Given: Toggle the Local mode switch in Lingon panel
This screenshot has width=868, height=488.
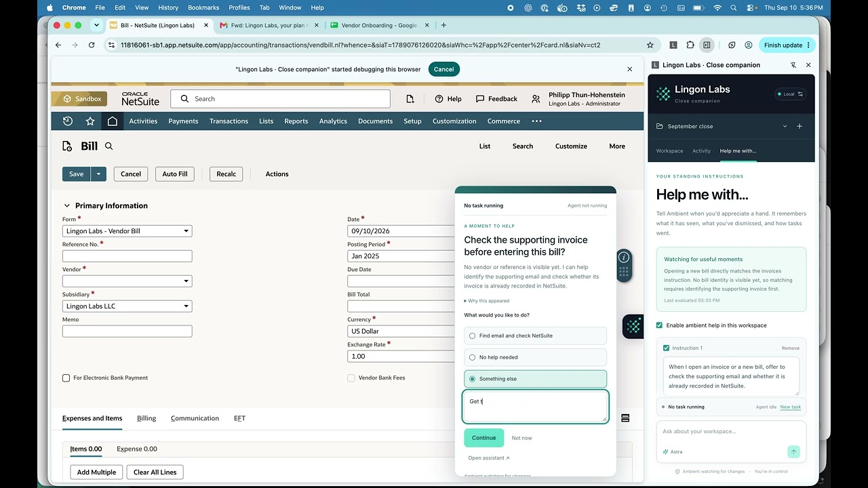Looking at the screenshot, I should pyautogui.click(x=789, y=94).
